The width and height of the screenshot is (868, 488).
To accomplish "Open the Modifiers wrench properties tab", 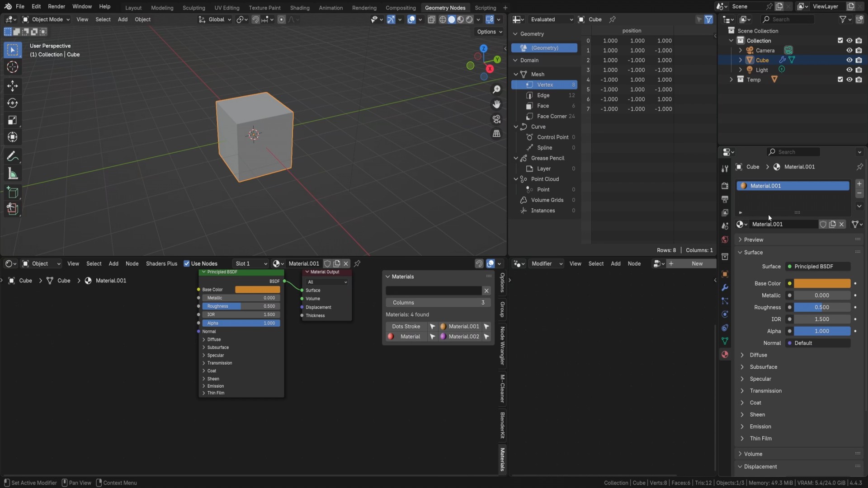I will coord(725,287).
